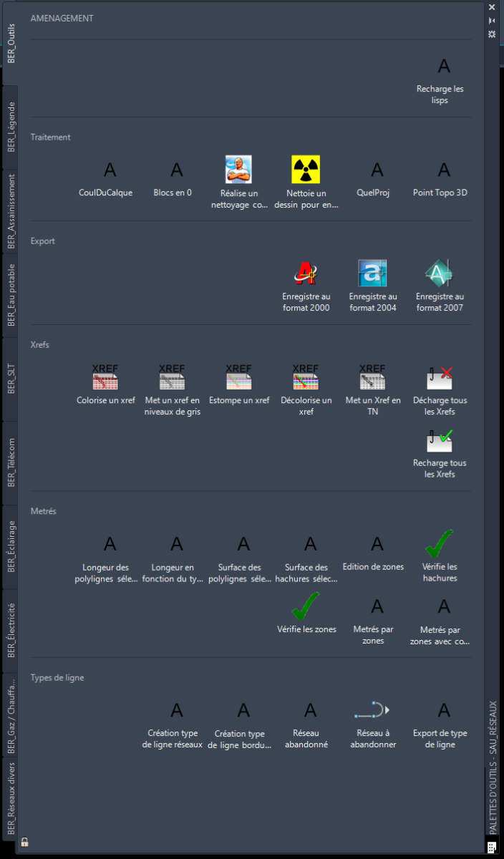Run Met un Xref en TN
504x859 pixels.
click(373, 389)
